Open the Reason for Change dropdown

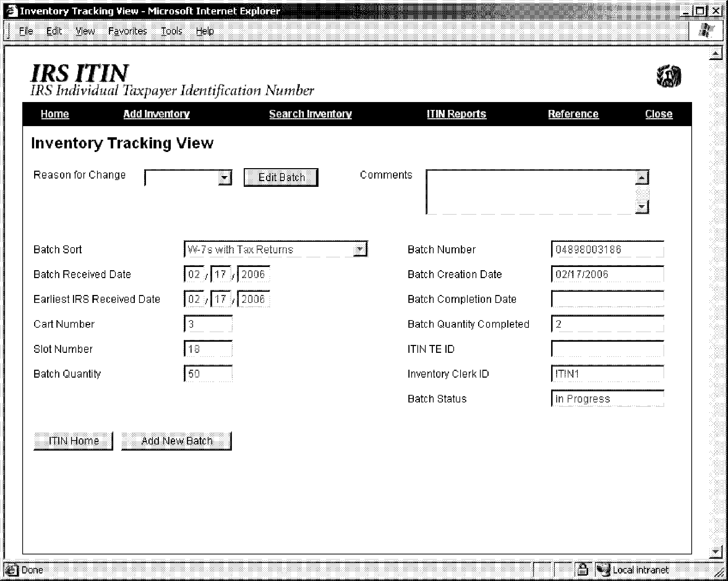pos(225,177)
